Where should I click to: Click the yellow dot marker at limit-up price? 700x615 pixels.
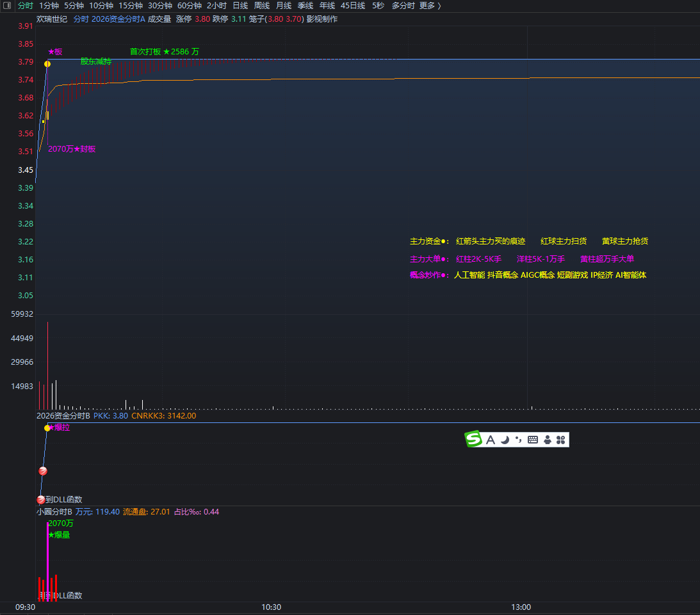coord(47,64)
